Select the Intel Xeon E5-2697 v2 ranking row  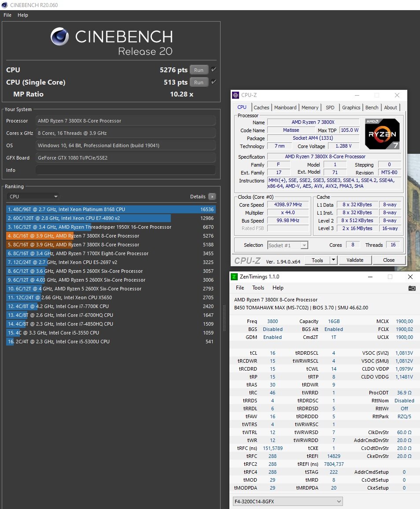point(111,262)
